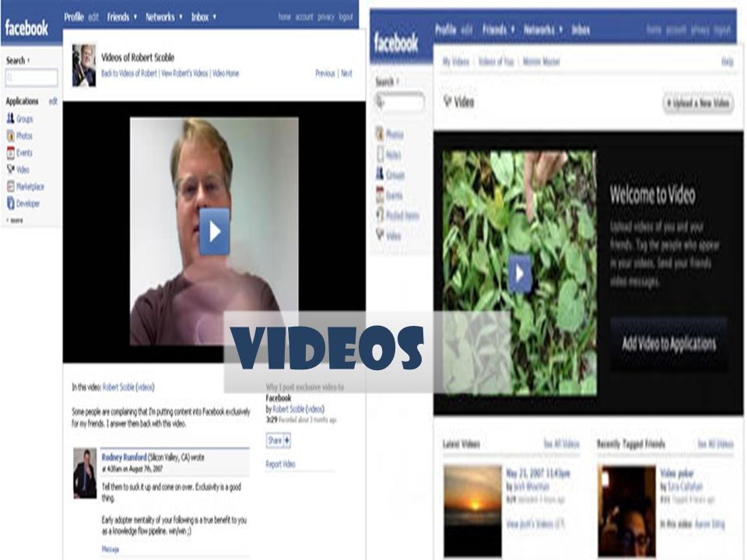The height and width of the screenshot is (560, 747).
Task: Click facebook logo on right page
Action: (396, 44)
